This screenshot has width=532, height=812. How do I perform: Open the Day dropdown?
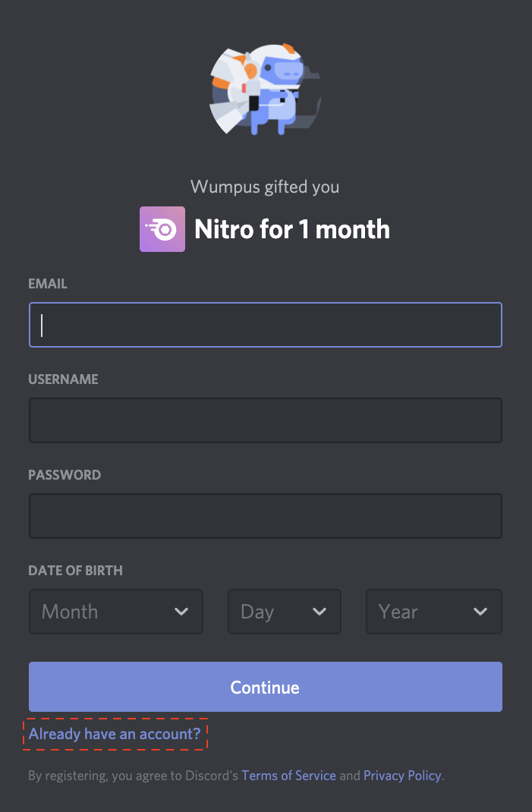pos(285,612)
